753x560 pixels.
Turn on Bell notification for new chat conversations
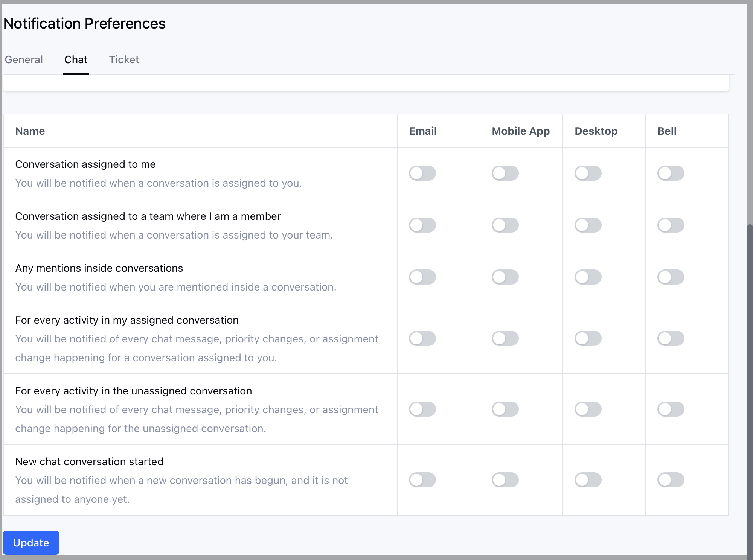click(x=671, y=480)
